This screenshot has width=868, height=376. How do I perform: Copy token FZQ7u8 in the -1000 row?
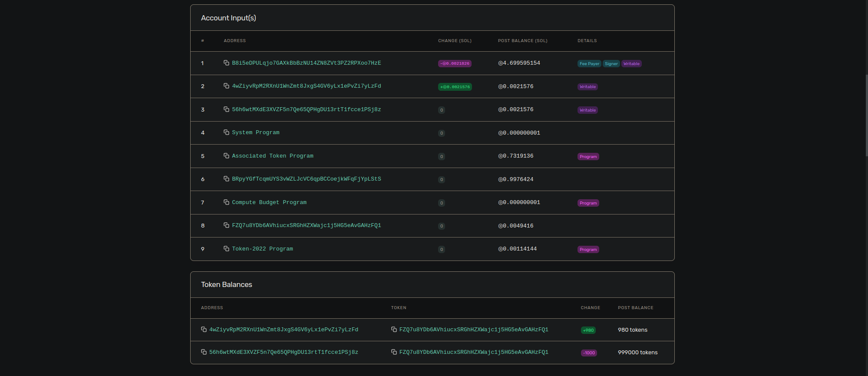(394, 352)
